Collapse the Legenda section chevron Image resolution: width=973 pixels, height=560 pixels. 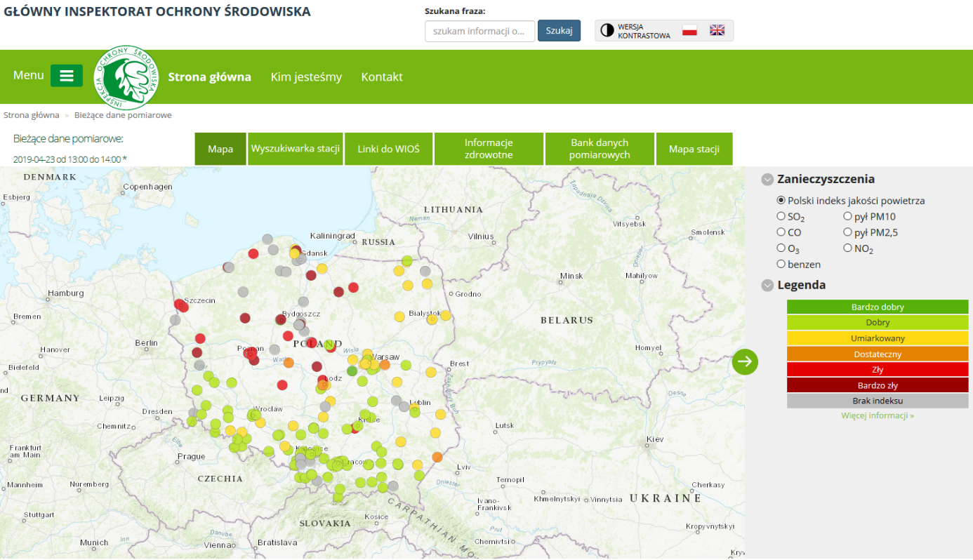pyautogui.click(x=767, y=286)
